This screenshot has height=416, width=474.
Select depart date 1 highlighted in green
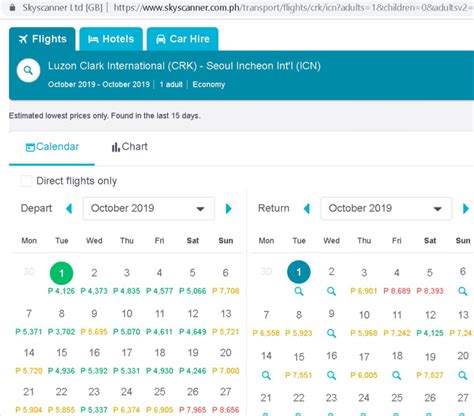coord(61,273)
